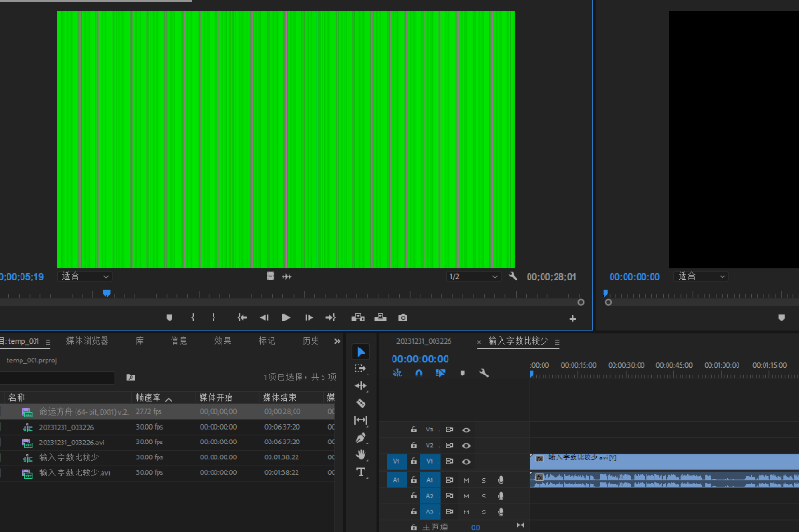Enable voice-over record on track A3
799x532 pixels.
501,512
